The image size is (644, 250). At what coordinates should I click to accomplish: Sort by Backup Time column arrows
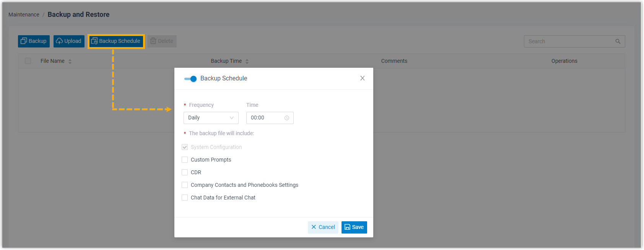click(x=247, y=61)
